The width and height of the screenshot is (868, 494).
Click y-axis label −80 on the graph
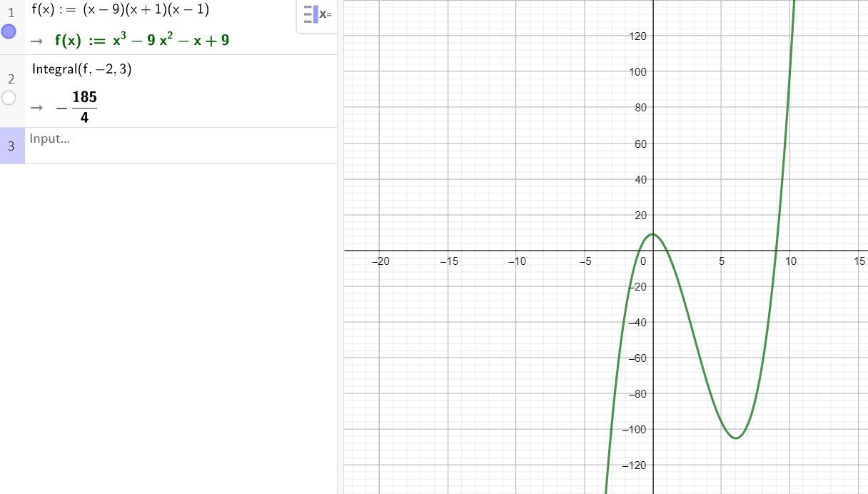tap(637, 394)
